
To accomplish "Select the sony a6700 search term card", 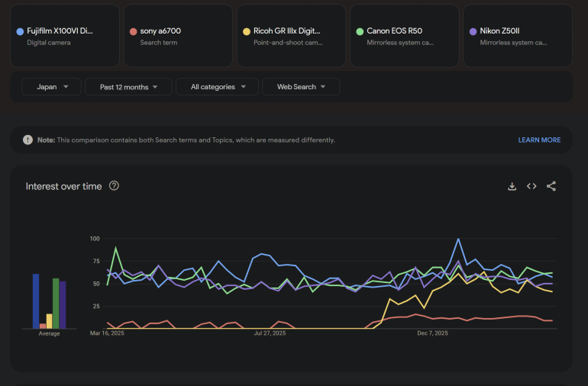I will click(x=178, y=36).
